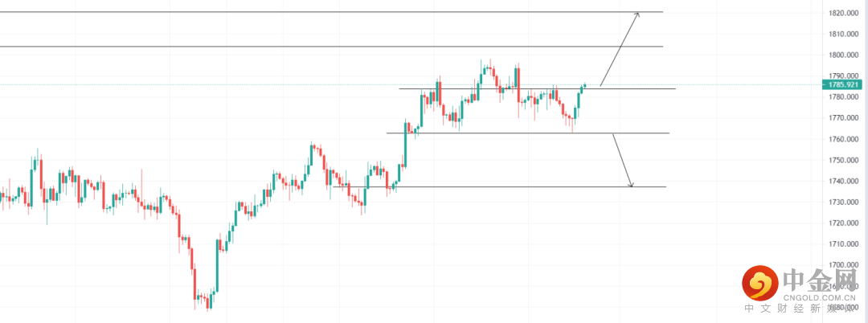Screen dimensions: 868x323
Task: Select the 1820.000 price axis label
Action: 844,14
